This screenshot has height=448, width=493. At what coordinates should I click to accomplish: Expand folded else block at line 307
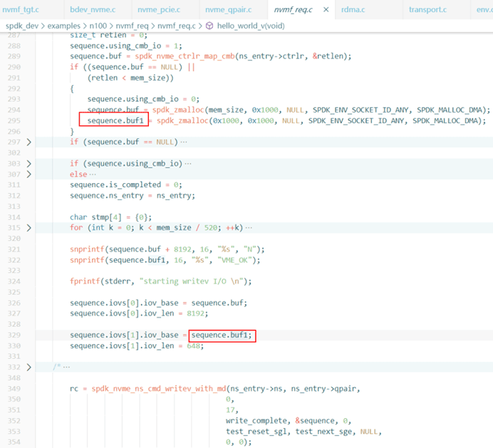tap(28, 174)
